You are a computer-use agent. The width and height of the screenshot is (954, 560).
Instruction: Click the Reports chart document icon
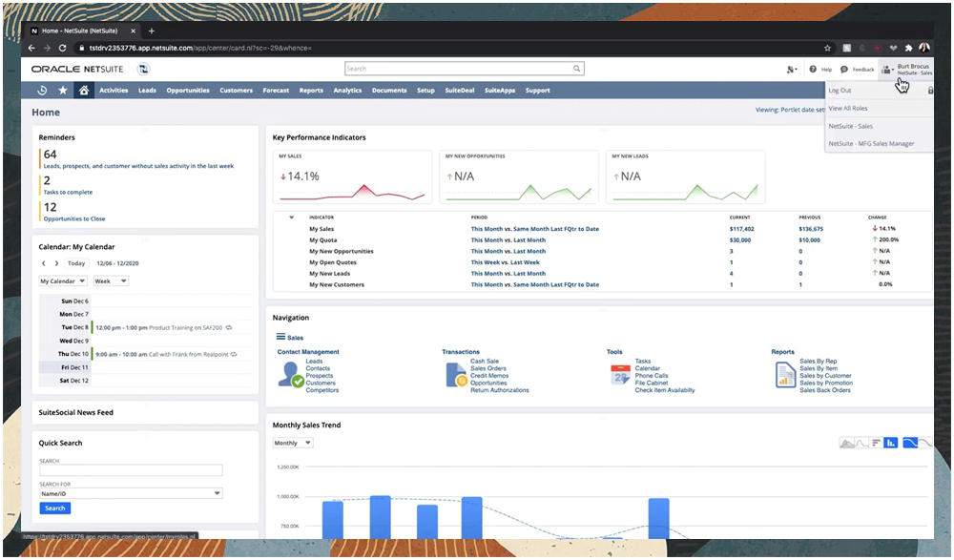[x=785, y=375]
